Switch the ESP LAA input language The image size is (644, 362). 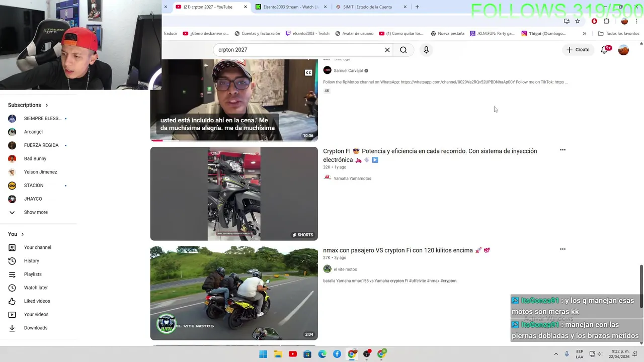(x=580, y=354)
